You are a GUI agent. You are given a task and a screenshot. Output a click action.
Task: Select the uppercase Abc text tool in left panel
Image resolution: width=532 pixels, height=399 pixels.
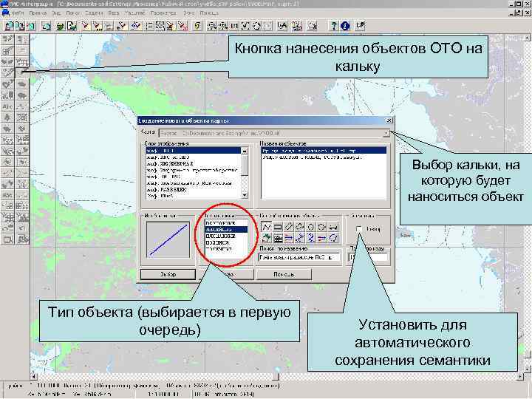point(7,106)
